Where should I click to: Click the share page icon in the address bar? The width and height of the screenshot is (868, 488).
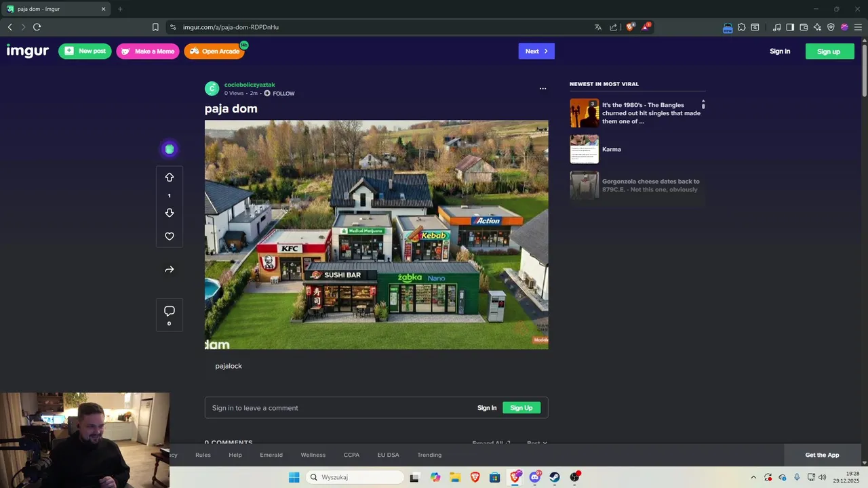614,27
